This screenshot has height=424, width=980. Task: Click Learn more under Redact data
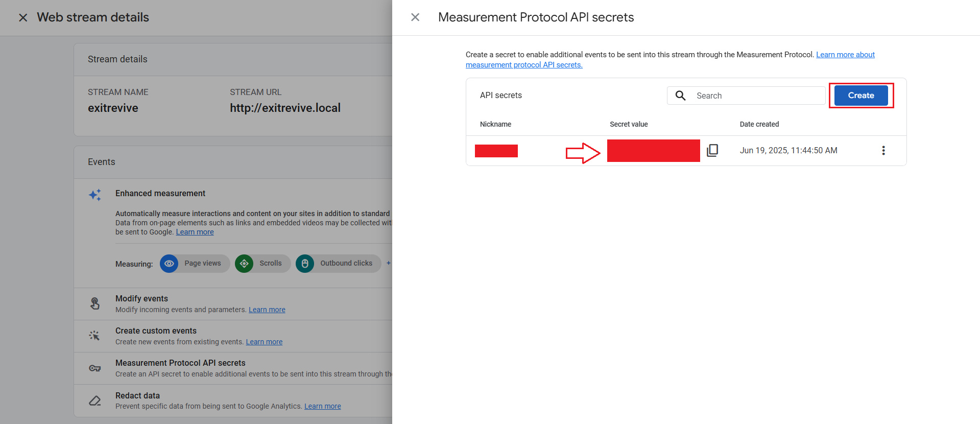tap(322, 406)
